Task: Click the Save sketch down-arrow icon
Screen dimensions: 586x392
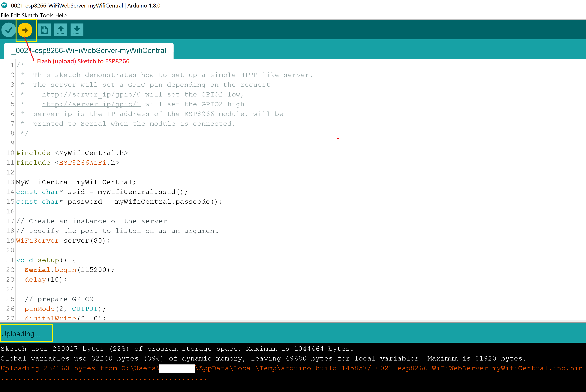Action: click(x=77, y=30)
